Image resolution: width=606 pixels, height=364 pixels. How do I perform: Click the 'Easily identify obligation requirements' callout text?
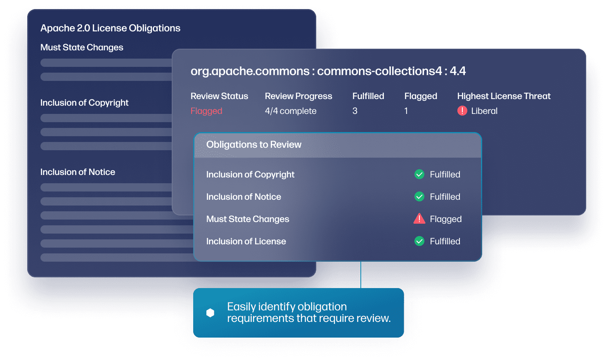(x=309, y=312)
